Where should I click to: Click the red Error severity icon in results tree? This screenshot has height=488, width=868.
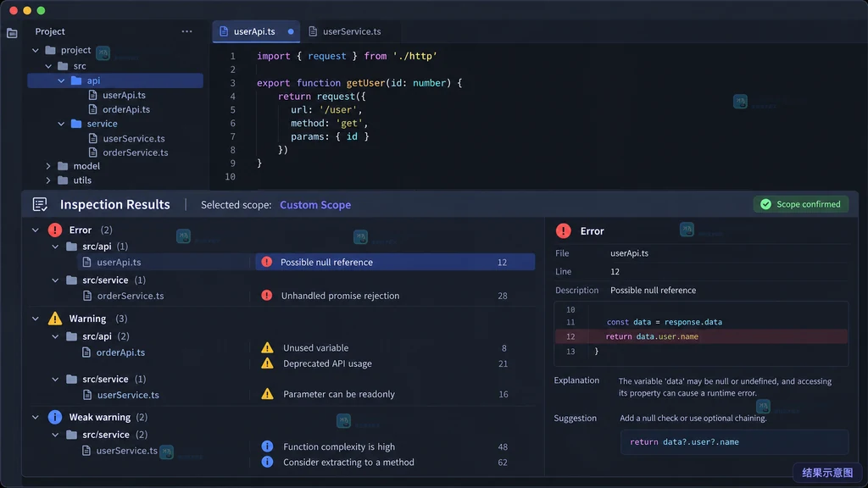pos(55,230)
